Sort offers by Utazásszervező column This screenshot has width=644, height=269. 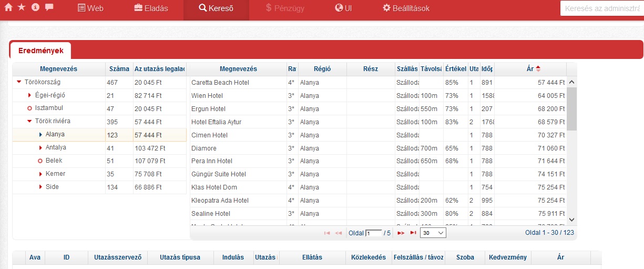pos(118,257)
